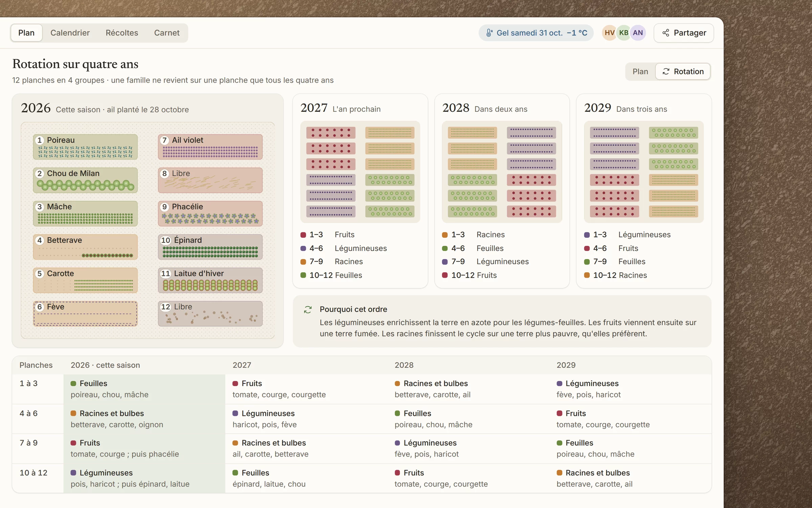Select the Rotation view toggle
812x508 pixels.
[683, 71]
